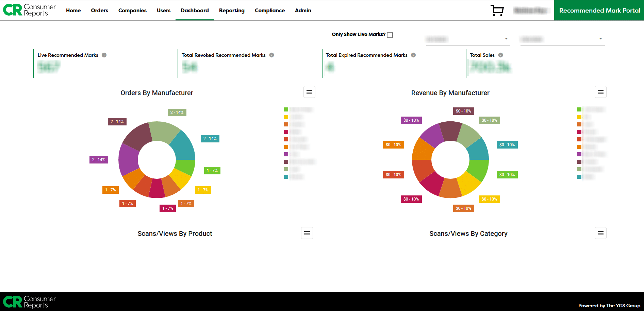Toggle the green legend item in Orders chart
The width and height of the screenshot is (644, 311).
(x=286, y=109)
